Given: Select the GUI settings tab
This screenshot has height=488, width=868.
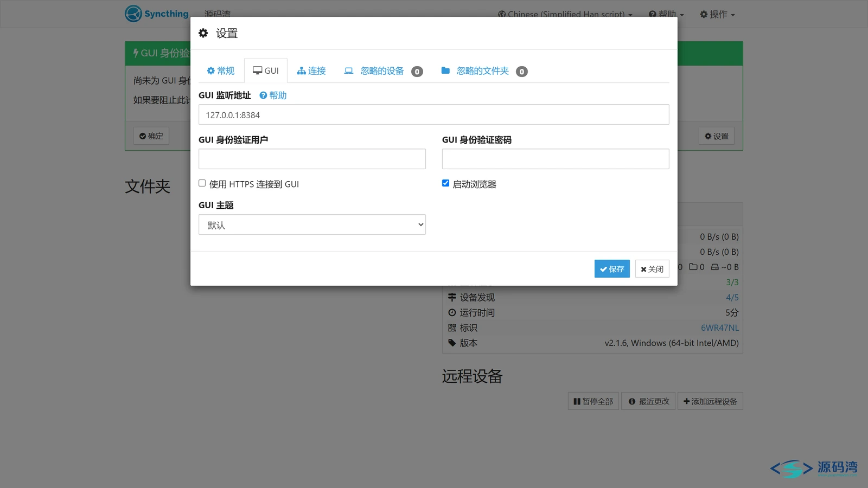Looking at the screenshot, I should tap(266, 71).
